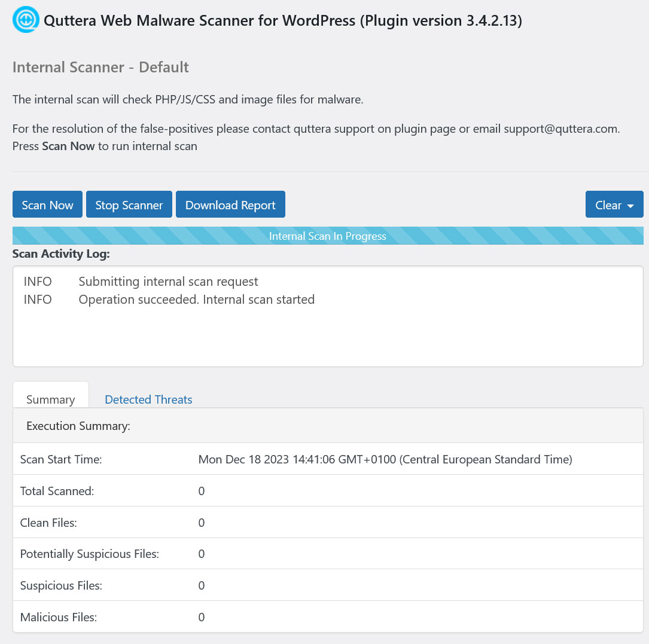
Task: Click the Total Scanned count value
Action: (201, 491)
